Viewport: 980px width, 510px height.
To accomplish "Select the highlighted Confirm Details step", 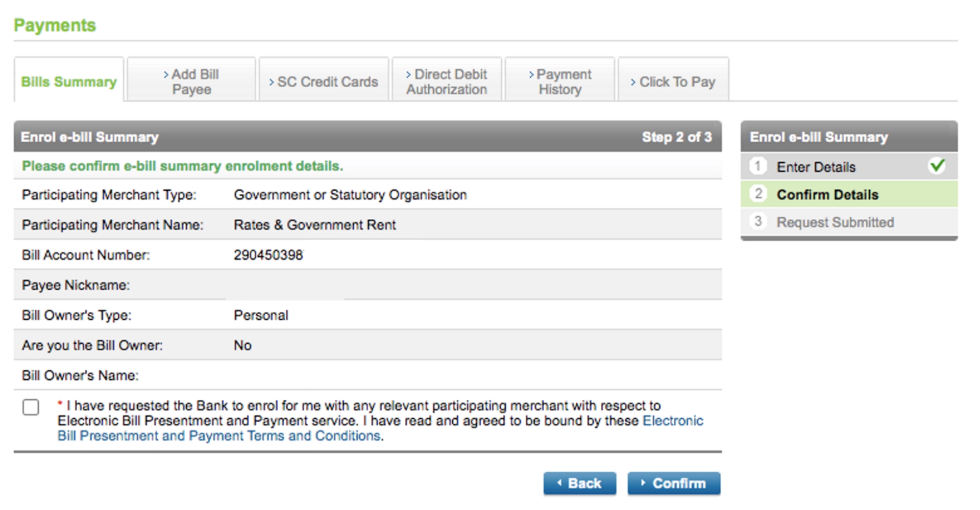I will point(828,194).
